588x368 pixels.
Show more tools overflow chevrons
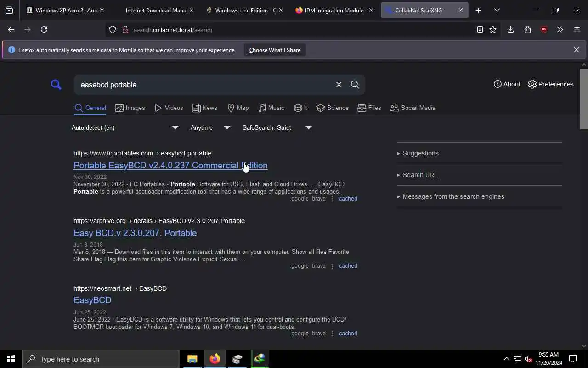click(560, 29)
